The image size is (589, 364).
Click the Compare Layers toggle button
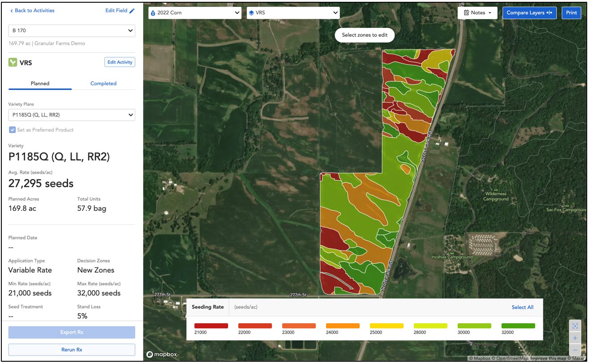529,13
